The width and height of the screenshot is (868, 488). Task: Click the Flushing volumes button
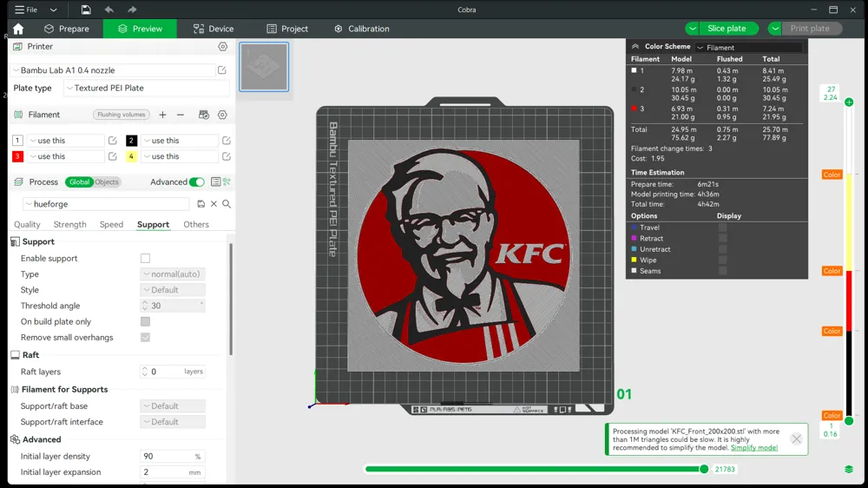click(122, 115)
